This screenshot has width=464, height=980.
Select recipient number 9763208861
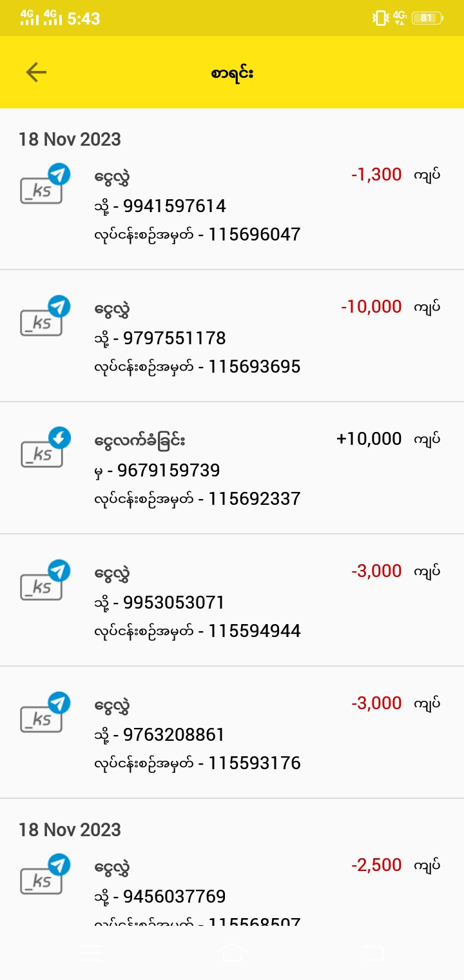click(173, 735)
